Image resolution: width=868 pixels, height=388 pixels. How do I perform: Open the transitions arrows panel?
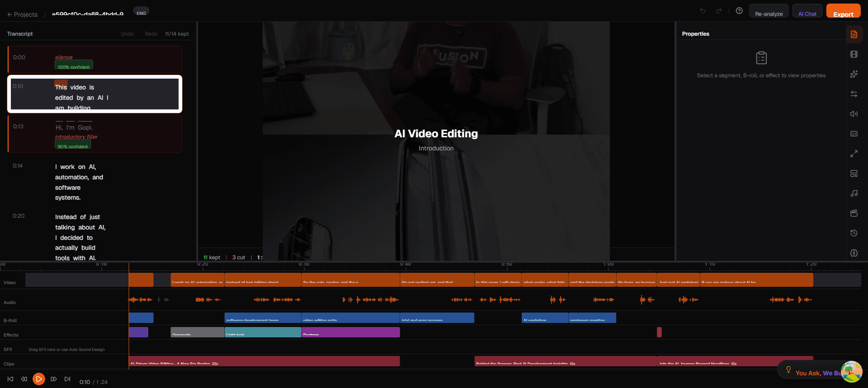(x=854, y=94)
